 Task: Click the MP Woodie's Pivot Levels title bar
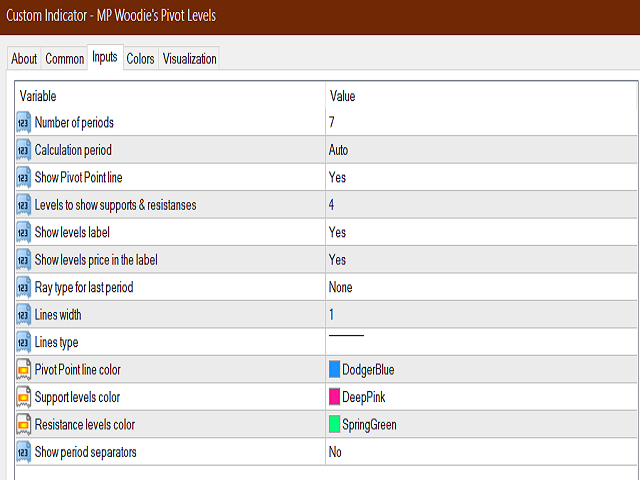(320, 16)
